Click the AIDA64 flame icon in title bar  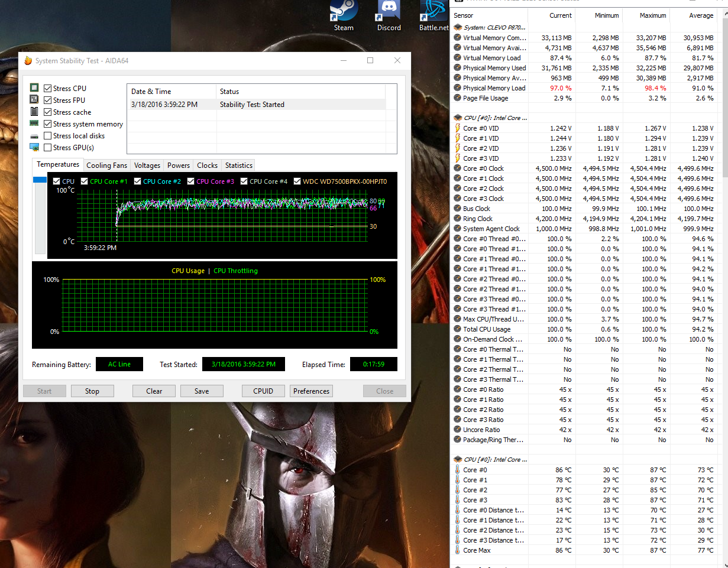coord(28,61)
